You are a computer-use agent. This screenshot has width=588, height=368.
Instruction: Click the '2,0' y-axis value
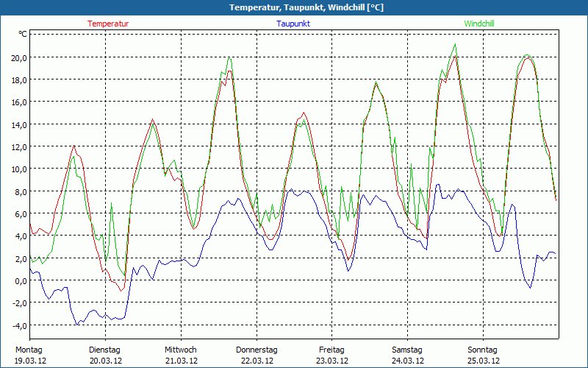pyautogui.click(x=21, y=258)
